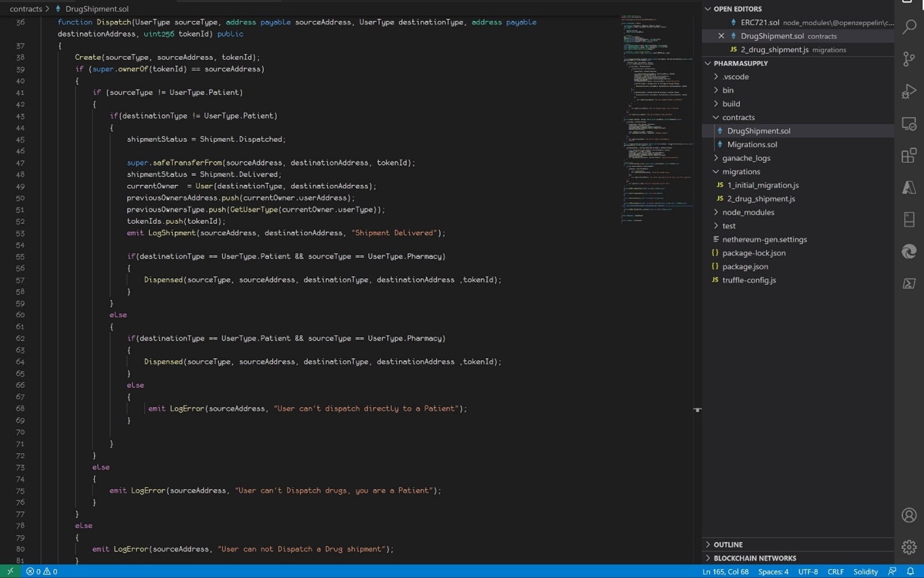Click the errors and warnings count
Viewport: 924px width, 578px height.
coord(42,571)
